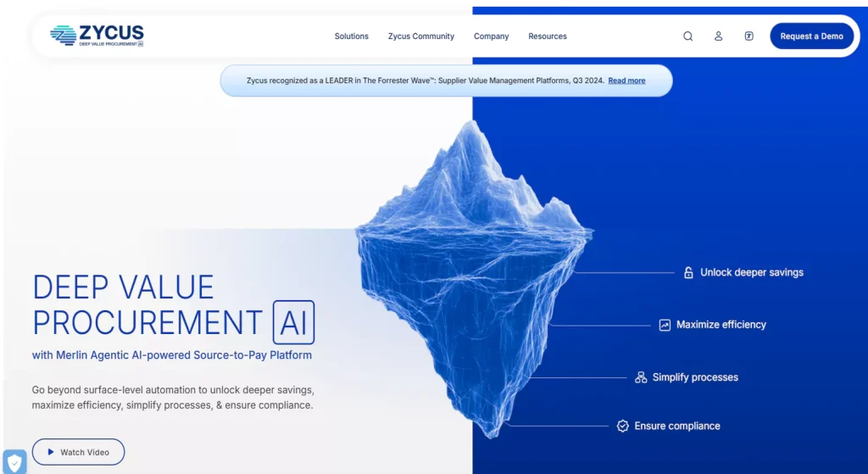Screen dimensions: 868x474
Task: Click the Watch Video button
Action: pyautogui.click(x=78, y=452)
